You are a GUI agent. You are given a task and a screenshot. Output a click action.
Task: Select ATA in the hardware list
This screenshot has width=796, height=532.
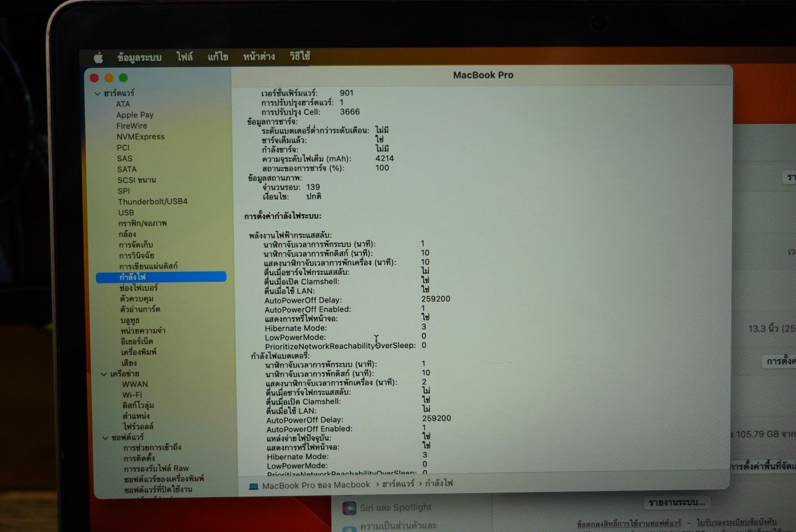[x=123, y=104]
